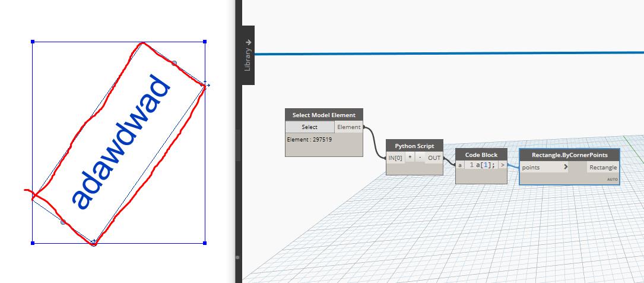
Task: Click the plus button to add Python Script input
Action: (410, 158)
